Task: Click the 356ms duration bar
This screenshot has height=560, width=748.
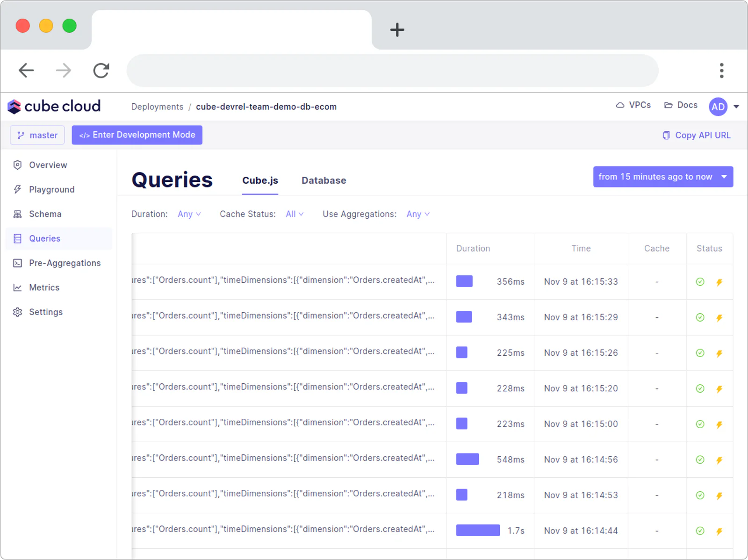Action: click(464, 281)
